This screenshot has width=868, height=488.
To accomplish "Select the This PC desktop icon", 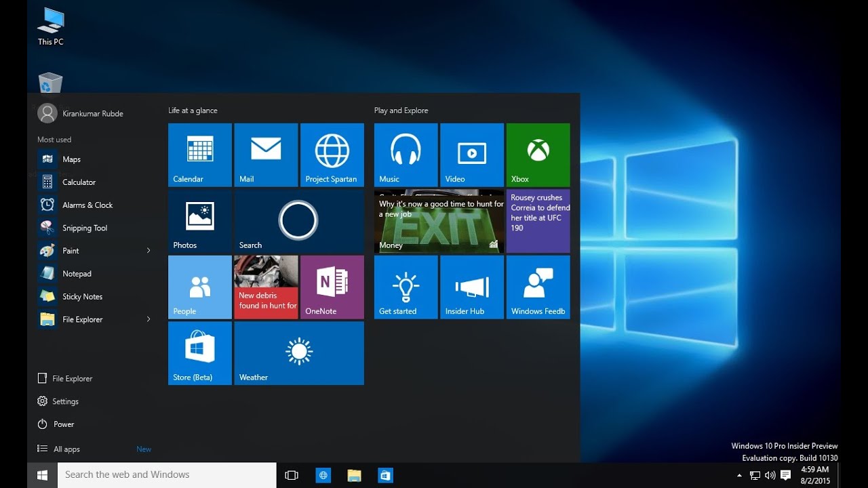I will (51, 27).
